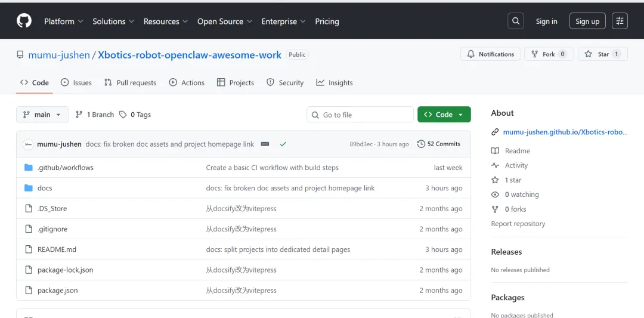Image resolution: width=644 pixels, height=318 pixels.
Task: Click the appearance settings icon beside Sign up
Action: tap(620, 21)
